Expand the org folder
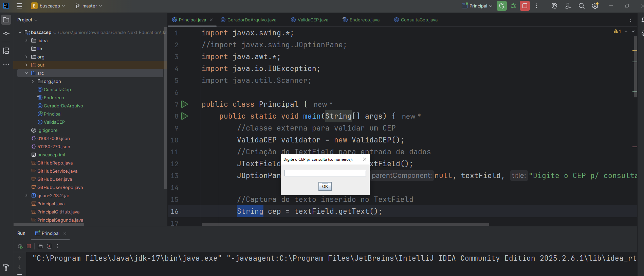This screenshot has width=644, height=276. [26, 57]
